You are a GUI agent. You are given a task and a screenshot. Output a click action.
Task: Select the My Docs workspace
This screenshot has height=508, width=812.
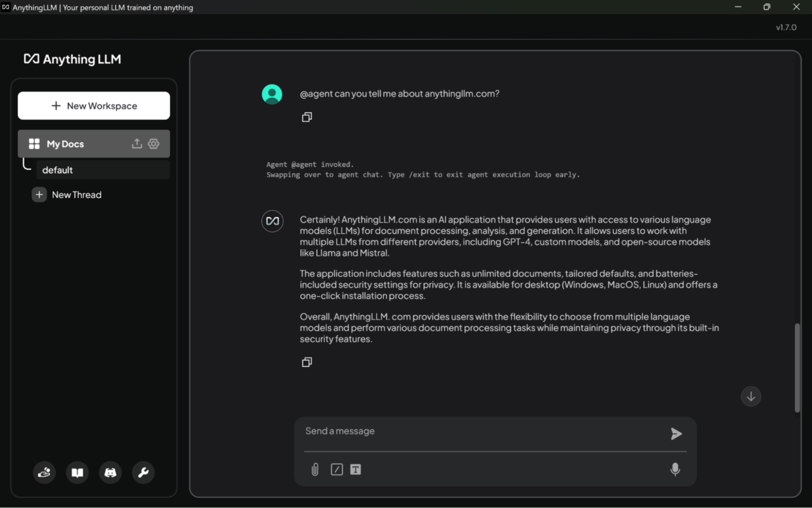click(76, 144)
